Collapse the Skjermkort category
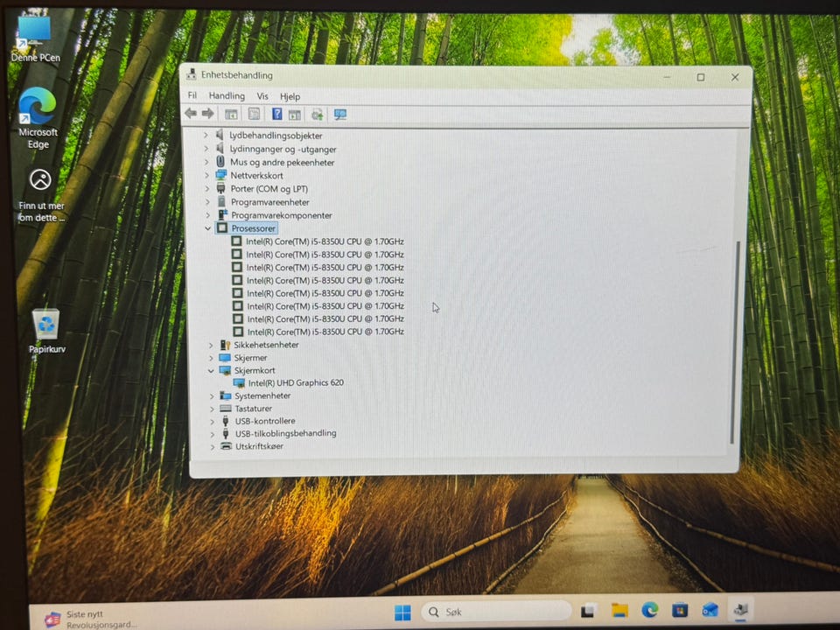The width and height of the screenshot is (840, 630). [x=211, y=371]
